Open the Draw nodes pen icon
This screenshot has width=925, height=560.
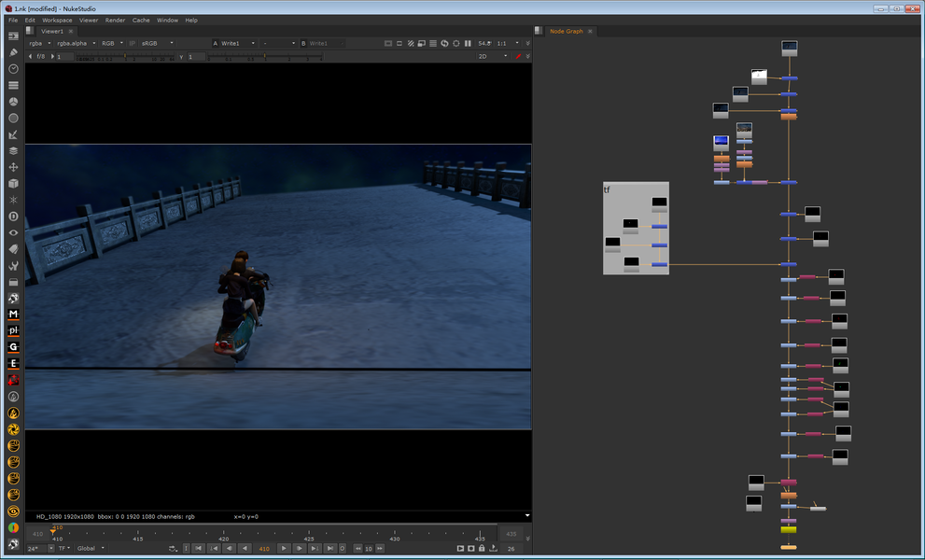click(x=13, y=52)
